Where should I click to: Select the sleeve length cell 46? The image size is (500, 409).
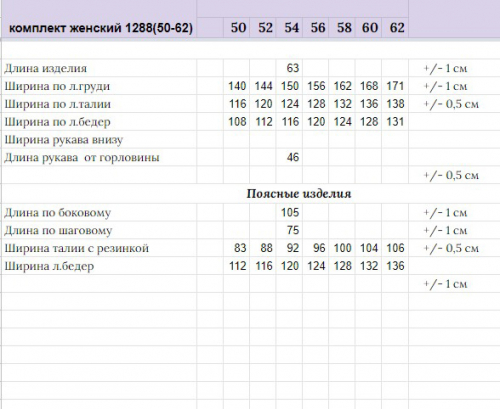click(289, 157)
